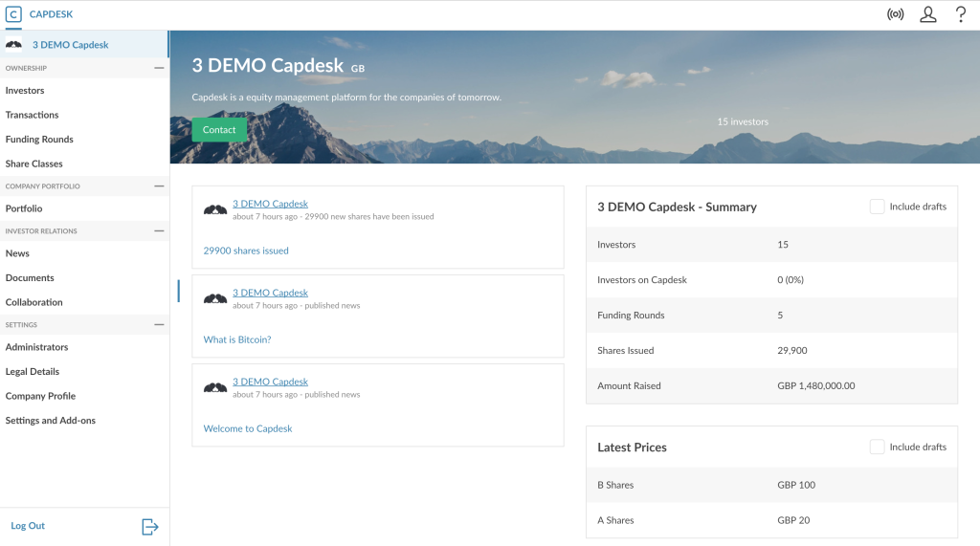Click the Shares Issued value 29,900

[792, 351]
